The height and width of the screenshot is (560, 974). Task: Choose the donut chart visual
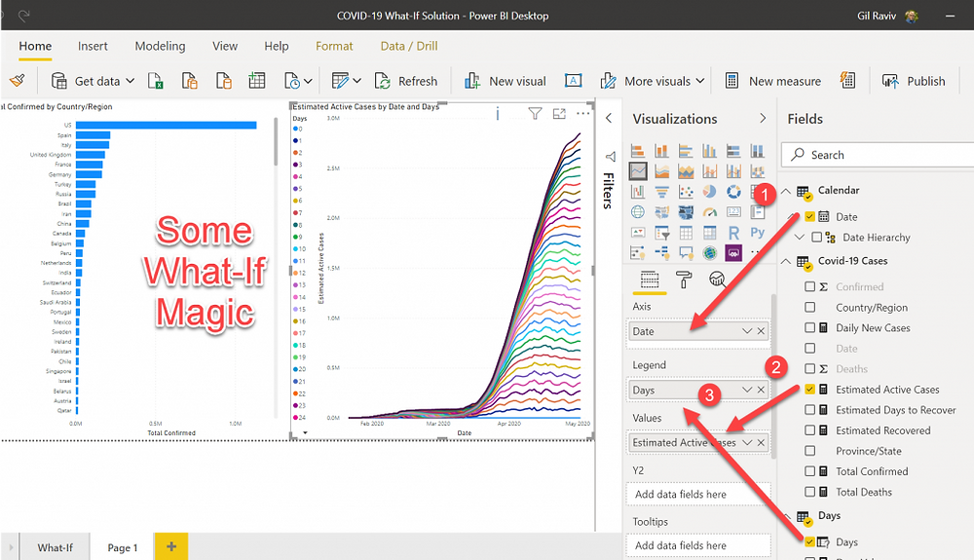pyautogui.click(x=733, y=192)
